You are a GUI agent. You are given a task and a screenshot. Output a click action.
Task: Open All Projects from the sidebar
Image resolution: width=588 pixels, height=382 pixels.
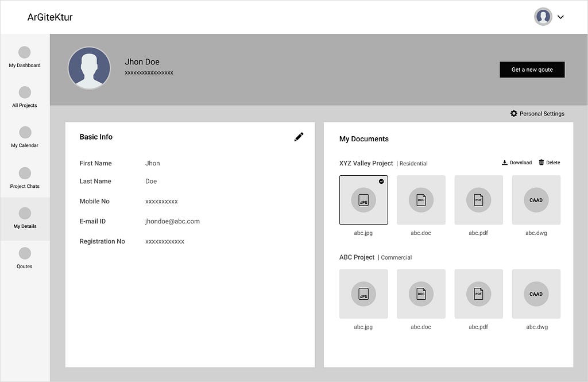[x=25, y=97]
